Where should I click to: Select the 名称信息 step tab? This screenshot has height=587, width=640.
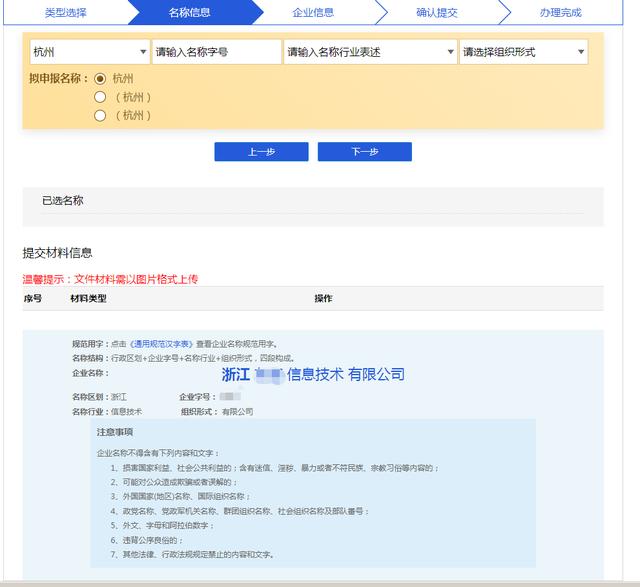click(190, 13)
